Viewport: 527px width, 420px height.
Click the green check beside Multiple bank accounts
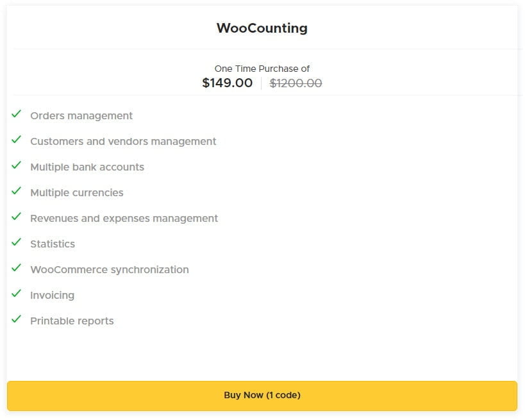(x=17, y=166)
